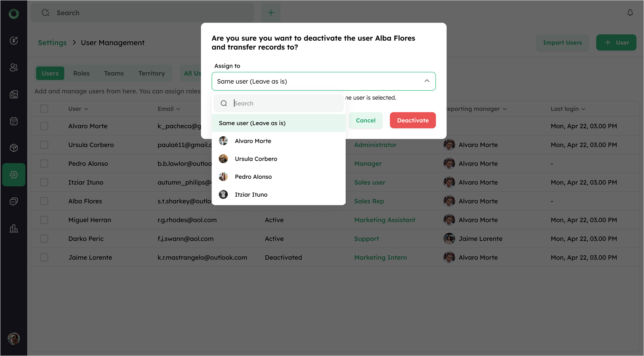Image resolution: width=644 pixels, height=356 pixels.
Task: Collapse the Assign to dropdown
Action: point(427,81)
